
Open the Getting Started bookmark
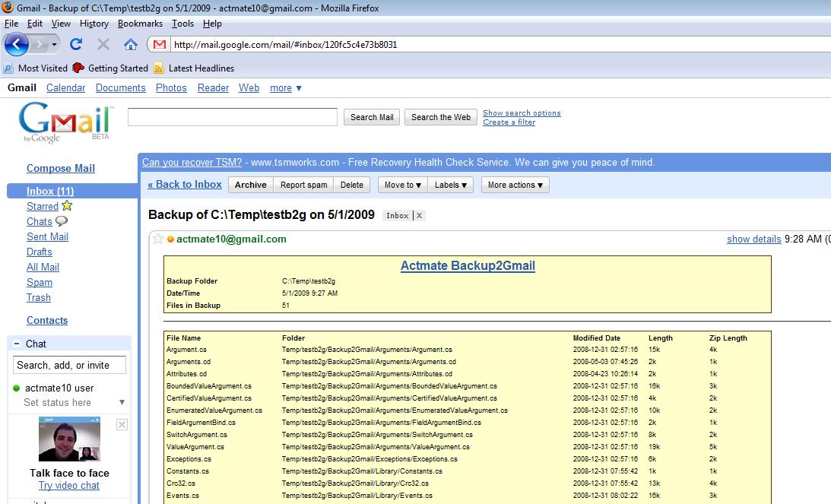coord(110,68)
